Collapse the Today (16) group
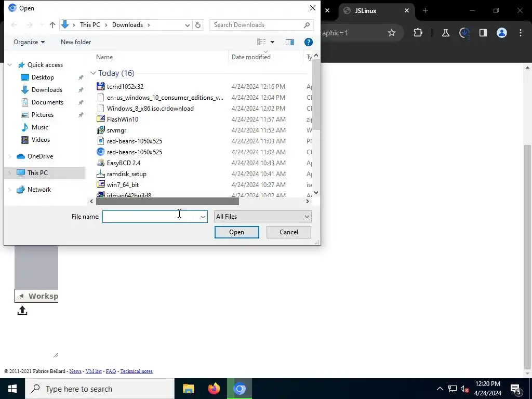Screen dimensions: 532x399 [93, 73]
